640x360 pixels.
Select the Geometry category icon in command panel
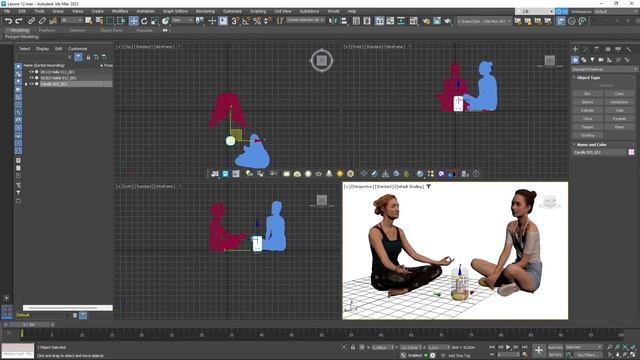point(575,60)
